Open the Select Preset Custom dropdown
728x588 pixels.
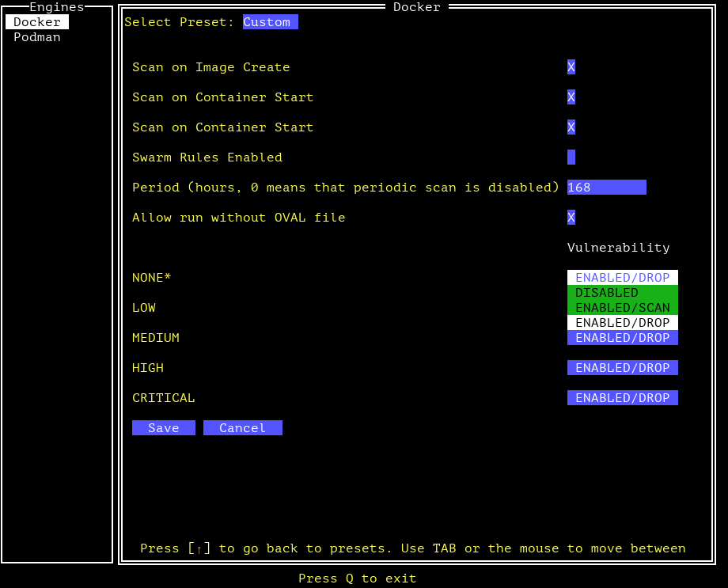[x=270, y=22]
